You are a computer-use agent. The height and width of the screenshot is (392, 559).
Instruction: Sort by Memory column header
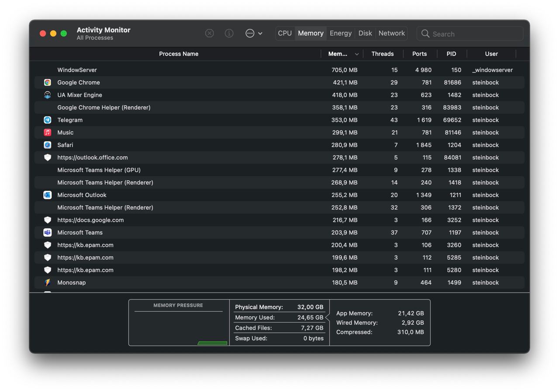click(338, 54)
